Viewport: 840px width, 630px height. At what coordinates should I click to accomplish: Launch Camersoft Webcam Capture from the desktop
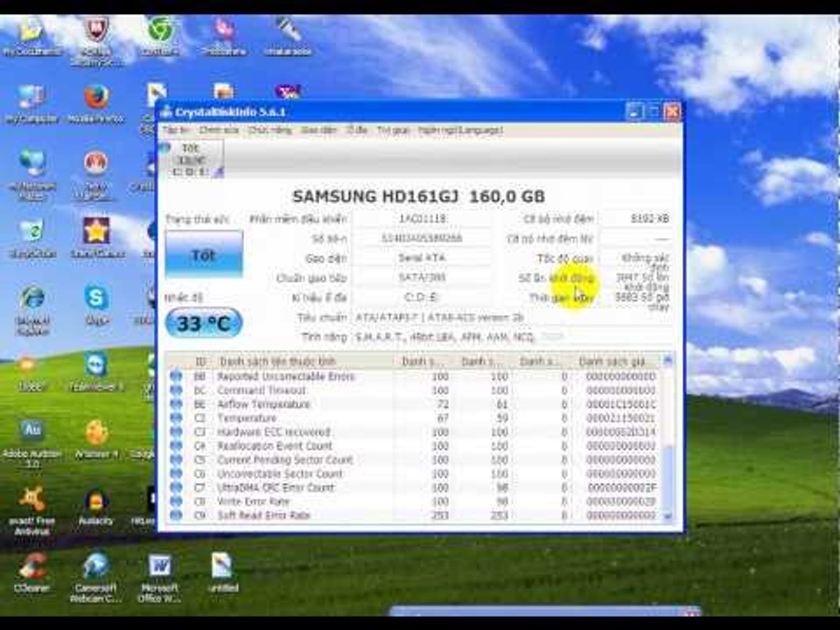point(96,577)
